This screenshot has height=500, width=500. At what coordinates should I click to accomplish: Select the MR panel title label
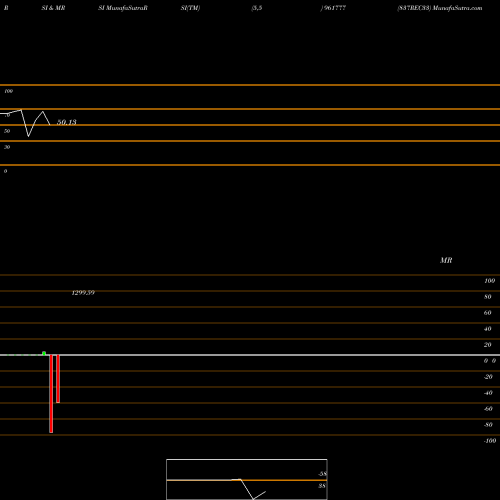coord(446,260)
